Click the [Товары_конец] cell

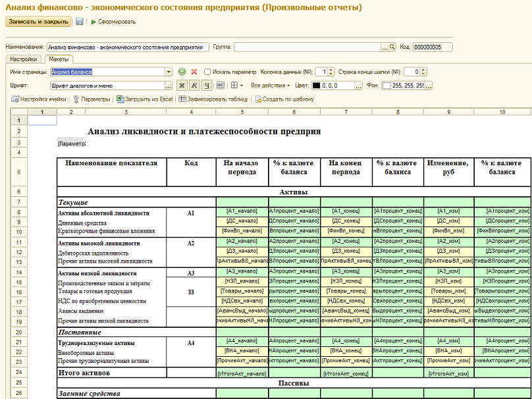pos(346,291)
